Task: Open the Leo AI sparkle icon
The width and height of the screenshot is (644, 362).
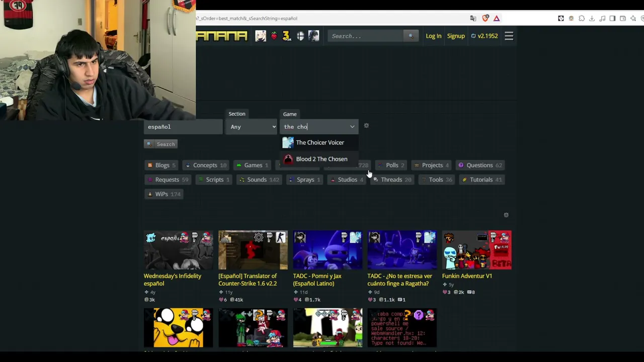Action: click(x=633, y=19)
